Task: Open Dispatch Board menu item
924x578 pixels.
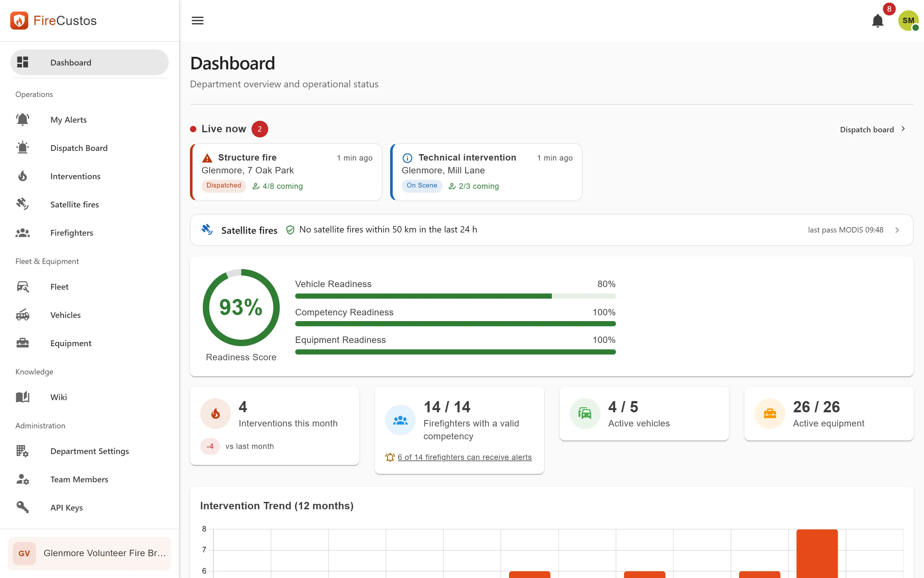Action: [89, 148]
